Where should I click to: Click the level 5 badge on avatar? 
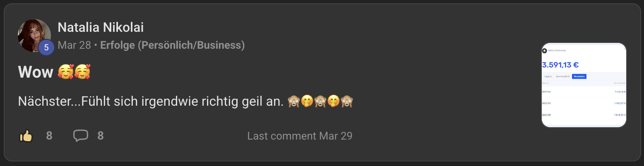coord(46,47)
